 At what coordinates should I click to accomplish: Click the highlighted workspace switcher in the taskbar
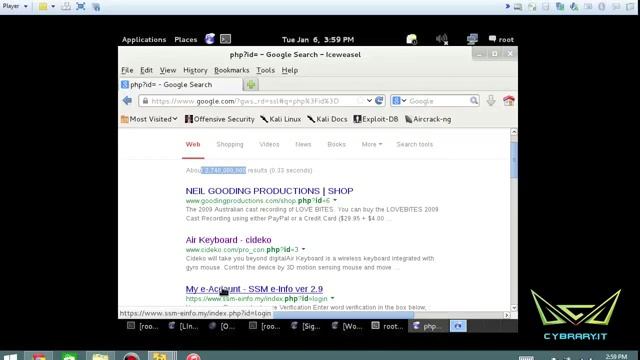(458, 326)
